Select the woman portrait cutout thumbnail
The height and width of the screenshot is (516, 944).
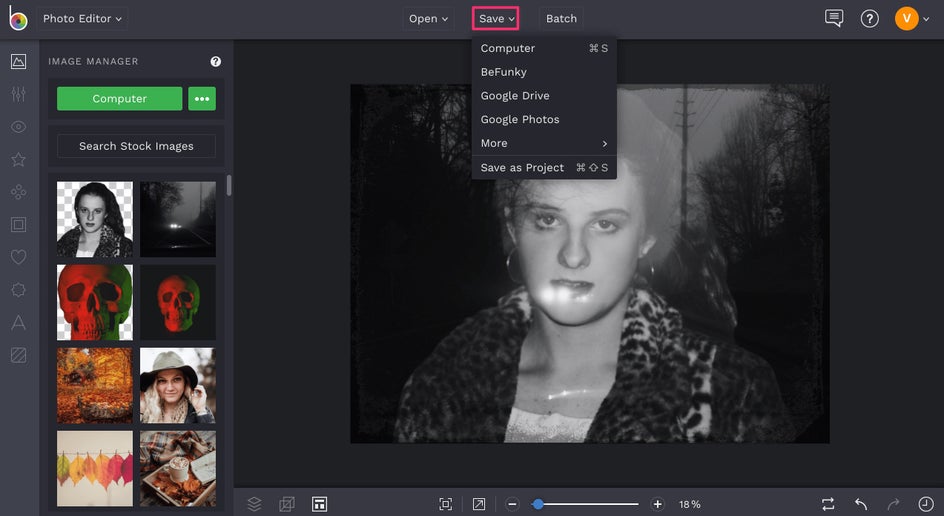[x=95, y=219]
